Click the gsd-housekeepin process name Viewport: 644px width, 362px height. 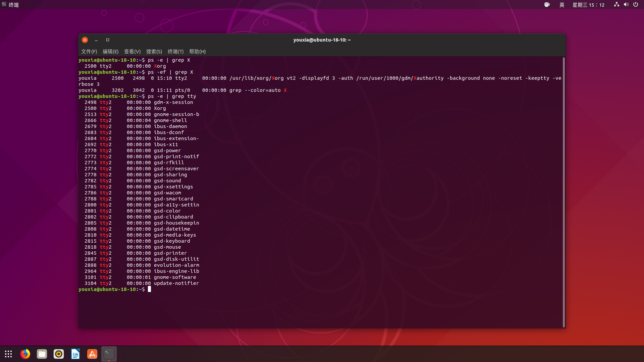[176, 223]
